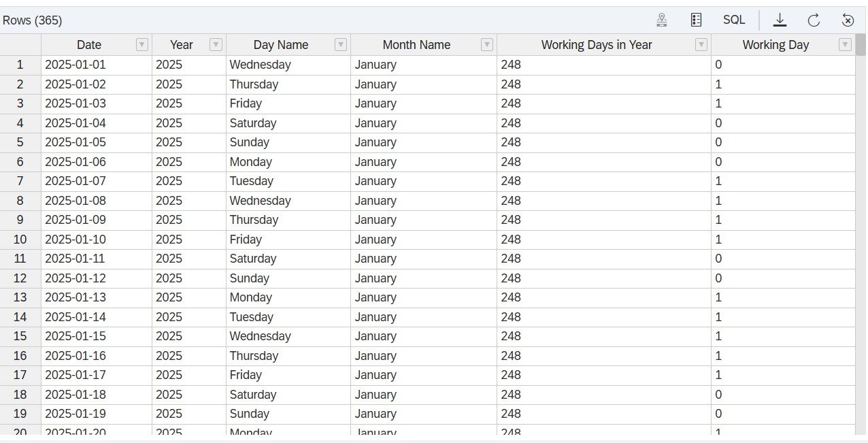The height and width of the screenshot is (443, 868).
Task: Open the SQL view of the query
Action: (x=733, y=20)
